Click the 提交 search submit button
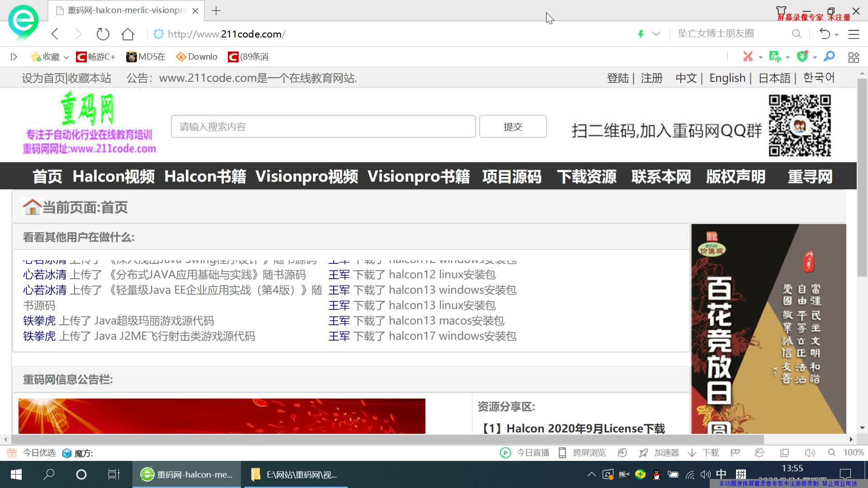 512,127
